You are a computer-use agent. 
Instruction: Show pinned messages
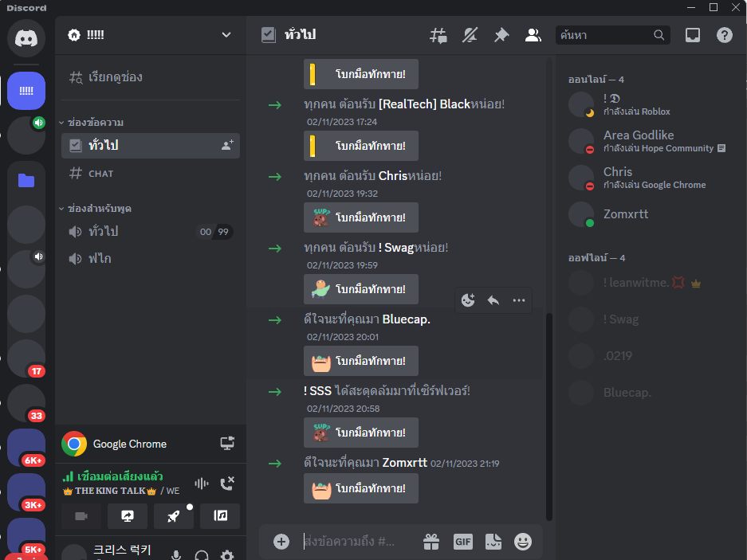pyautogui.click(x=501, y=35)
